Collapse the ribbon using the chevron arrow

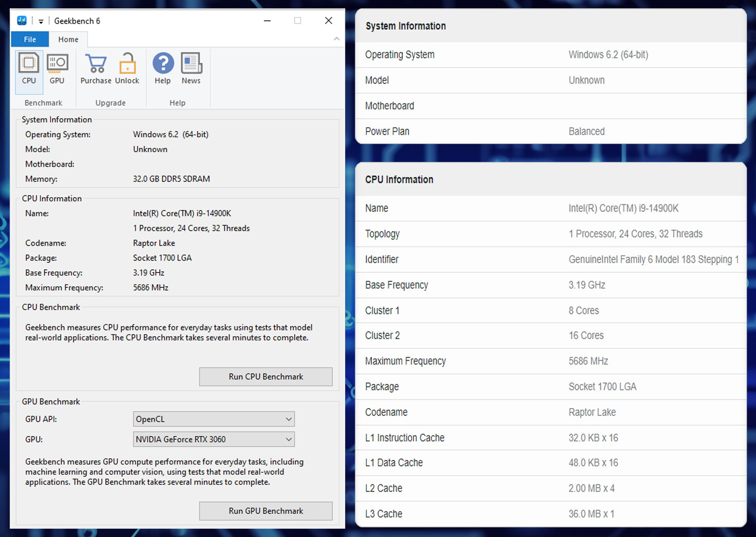336,39
